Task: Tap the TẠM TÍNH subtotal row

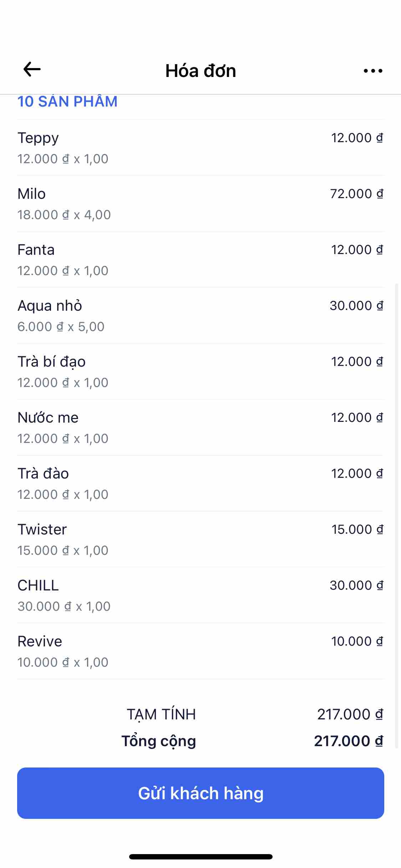Action: pyautogui.click(x=200, y=714)
